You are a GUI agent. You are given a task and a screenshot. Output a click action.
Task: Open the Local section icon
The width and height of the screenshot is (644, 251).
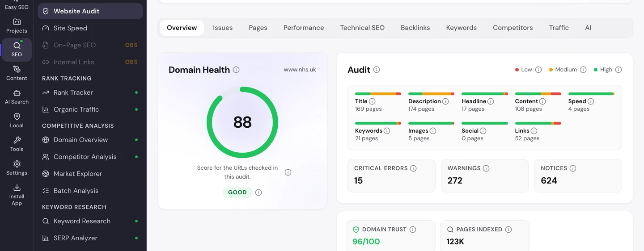[x=17, y=121]
